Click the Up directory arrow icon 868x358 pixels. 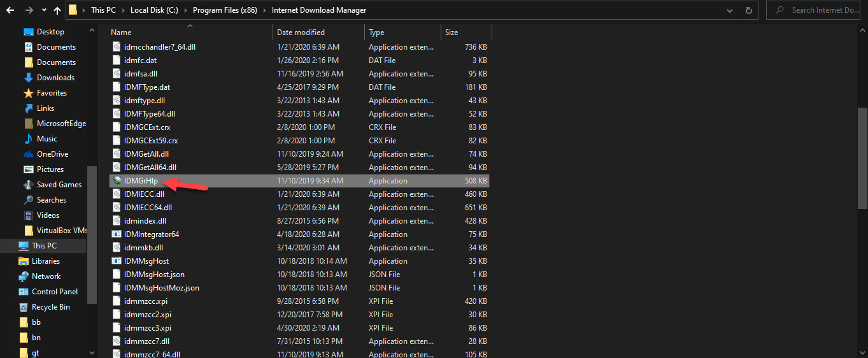57,10
